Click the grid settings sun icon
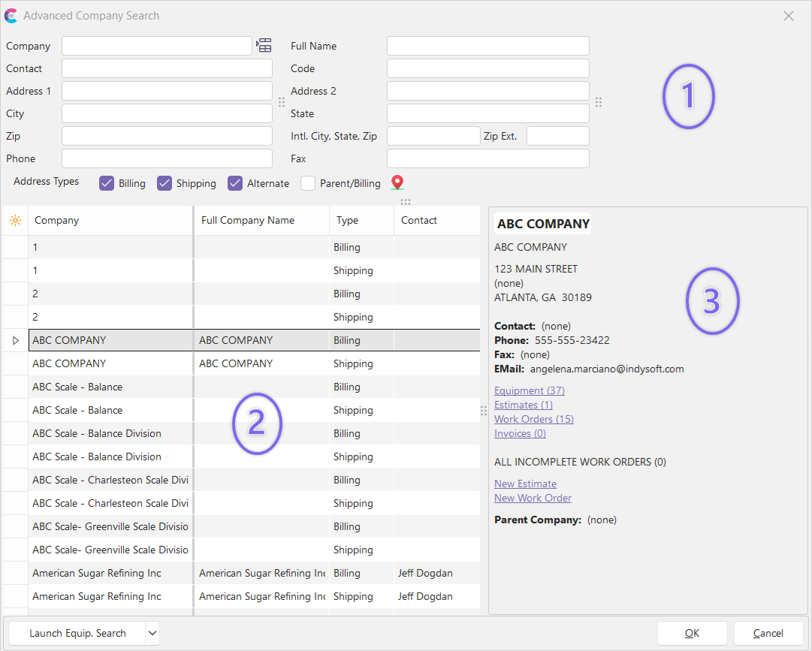This screenshot has height=651, width=812. (15, 221)
